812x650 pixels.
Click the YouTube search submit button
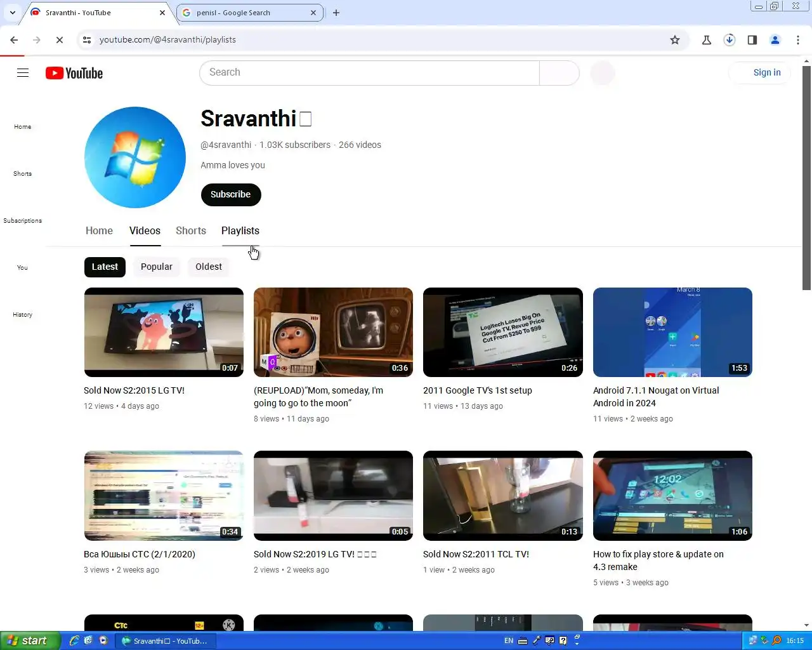[559, 73]
